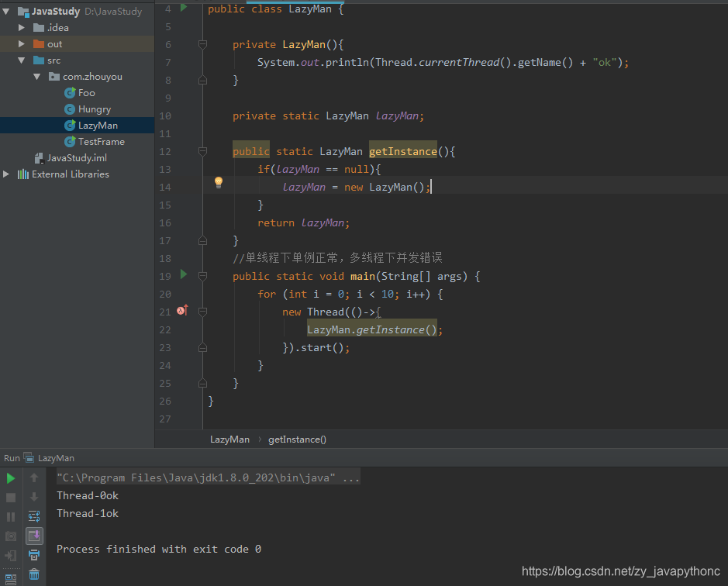Click the orange out folder icon
Screen dimensions: 728x586
[x=39, y=44]
